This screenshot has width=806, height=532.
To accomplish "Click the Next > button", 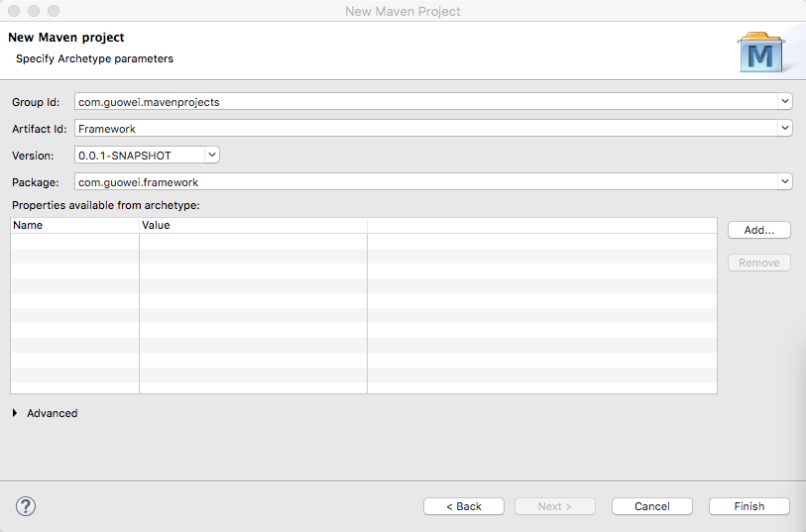I will [x=555, y=506].
